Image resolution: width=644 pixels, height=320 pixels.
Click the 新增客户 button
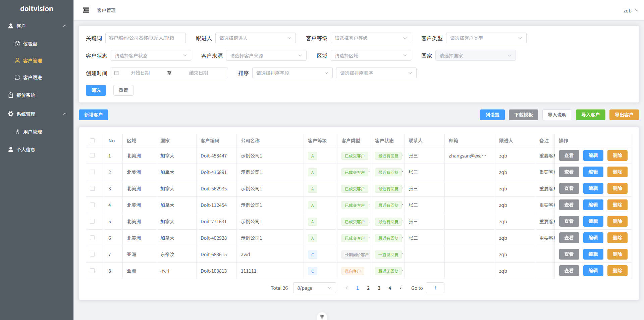pos(94,115)
